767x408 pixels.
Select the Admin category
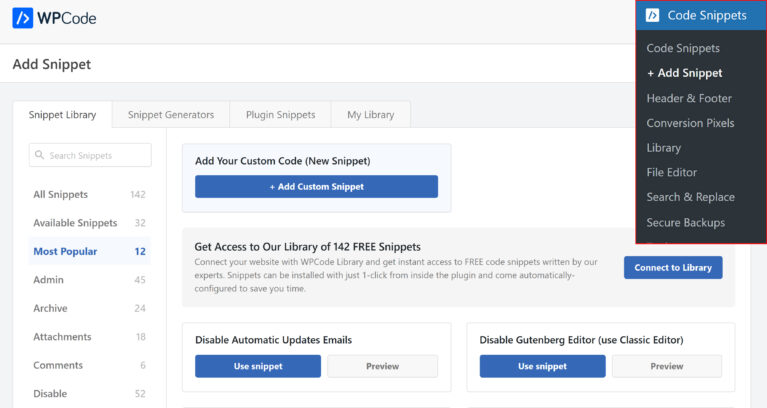90,279
